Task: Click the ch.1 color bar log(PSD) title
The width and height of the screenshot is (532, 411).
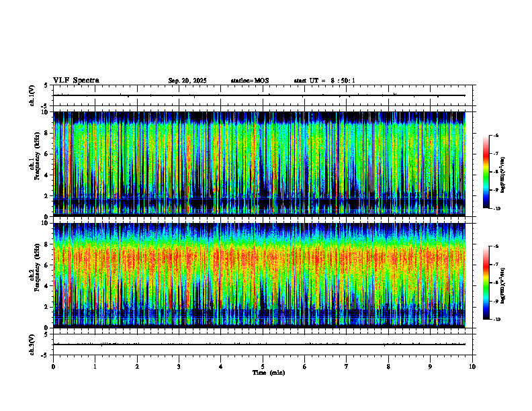Action: [504, 175]
